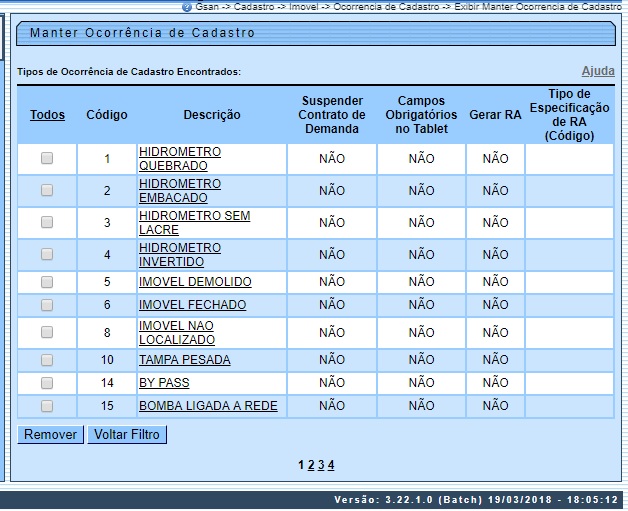
Task: Check the IMOVEL FECHADO row checkbox
Action: pyautogui.click(x=47, y=305)
